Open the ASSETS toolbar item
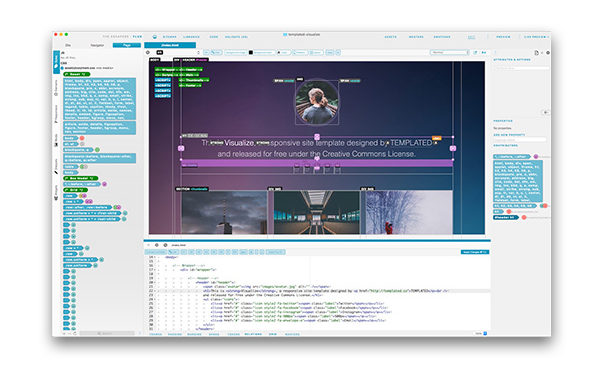Viewport: 606px width, 371px height. click(390, 37)
